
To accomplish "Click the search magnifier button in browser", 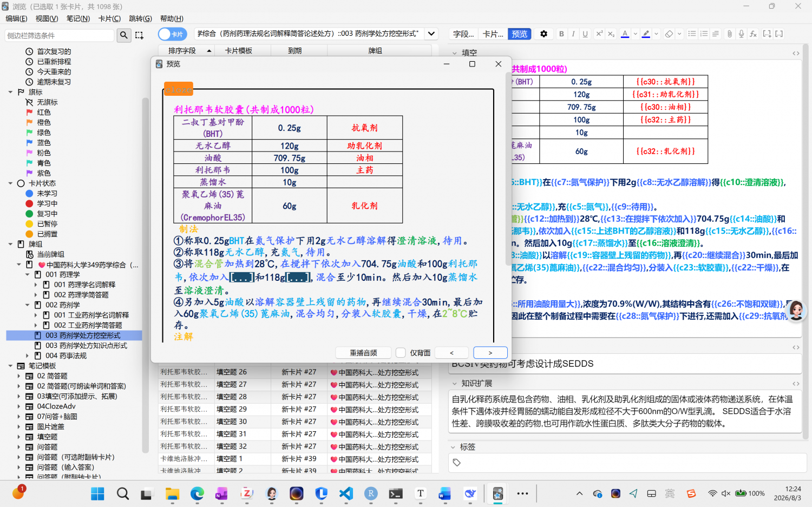I will (x=124, y=35).
